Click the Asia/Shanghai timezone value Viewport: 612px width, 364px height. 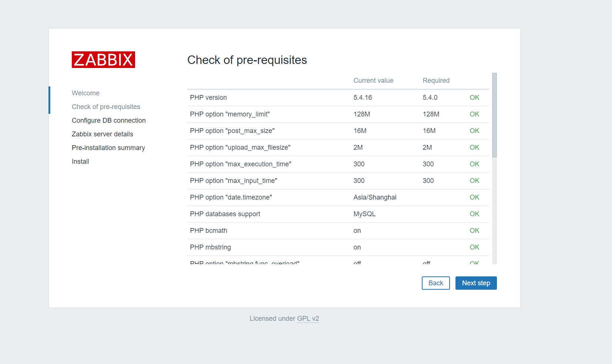(x=375, y=197)
